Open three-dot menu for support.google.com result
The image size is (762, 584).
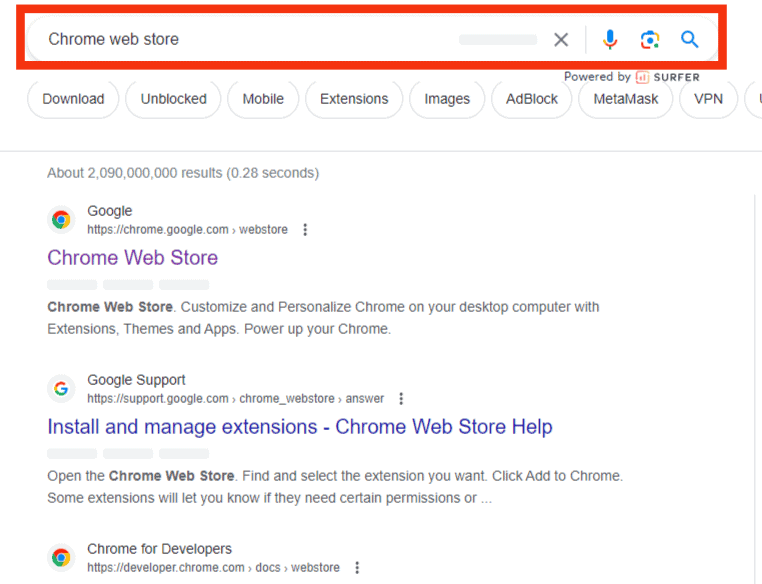[x=401, y=399]
